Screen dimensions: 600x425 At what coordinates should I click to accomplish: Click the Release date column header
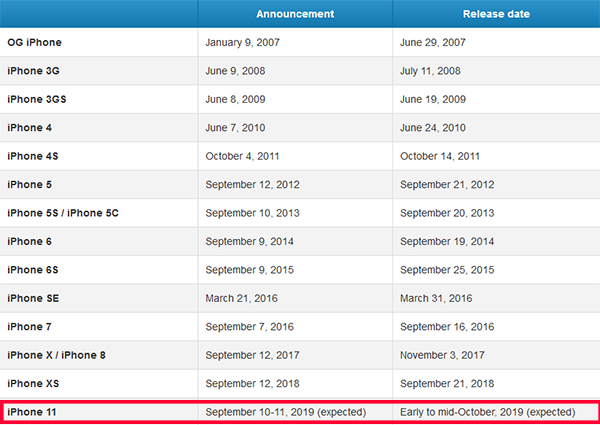[x=496, y=14]
